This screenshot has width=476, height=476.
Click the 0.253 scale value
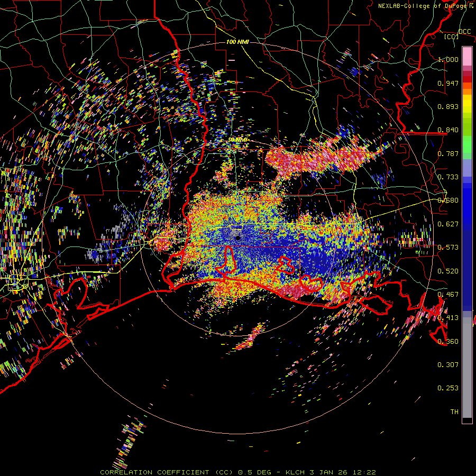pos(448,388)
